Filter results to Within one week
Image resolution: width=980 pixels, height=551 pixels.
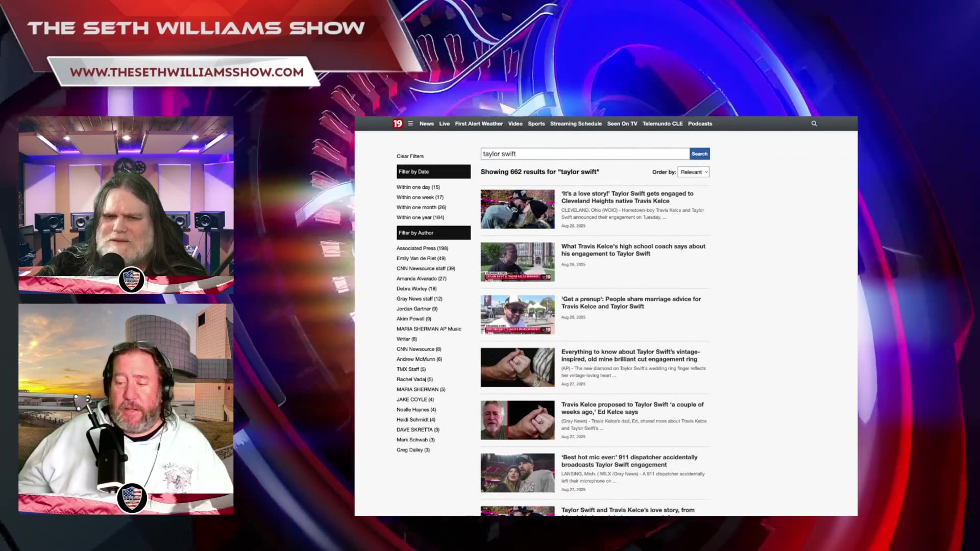coord(420,197)
